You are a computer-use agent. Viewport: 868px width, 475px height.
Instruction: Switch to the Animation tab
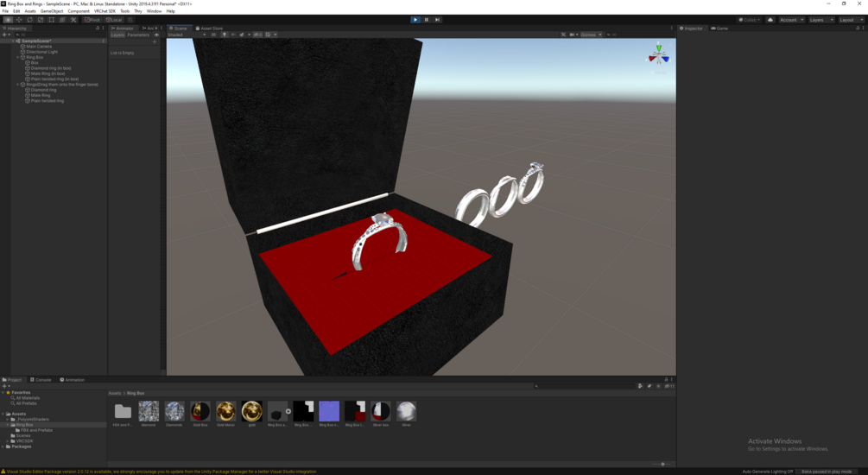pos(72,380)
